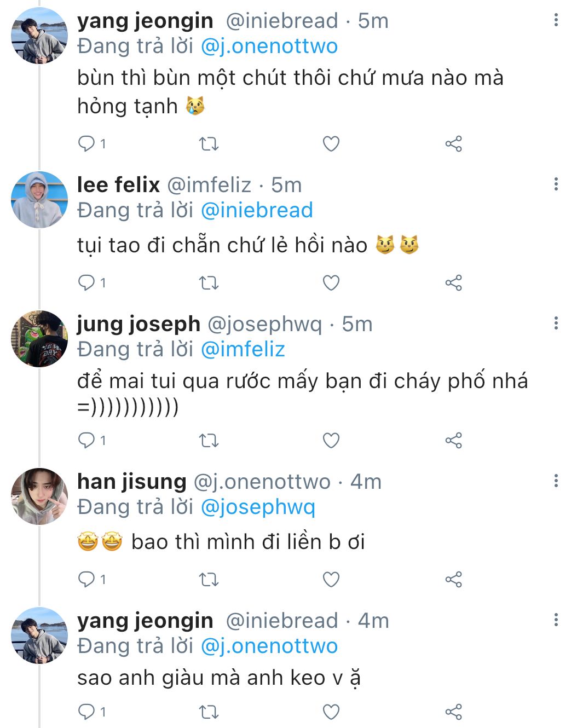Like han jisung's tweet

coord(331,580)
